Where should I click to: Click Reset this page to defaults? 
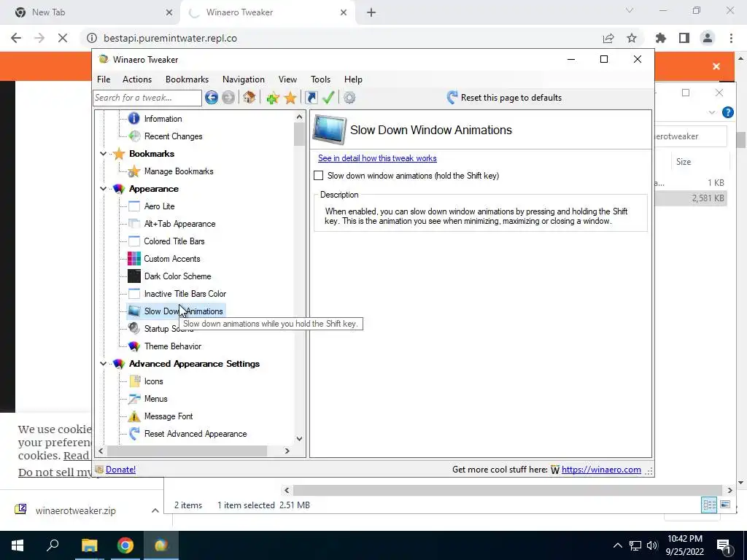tap(505, 98)
